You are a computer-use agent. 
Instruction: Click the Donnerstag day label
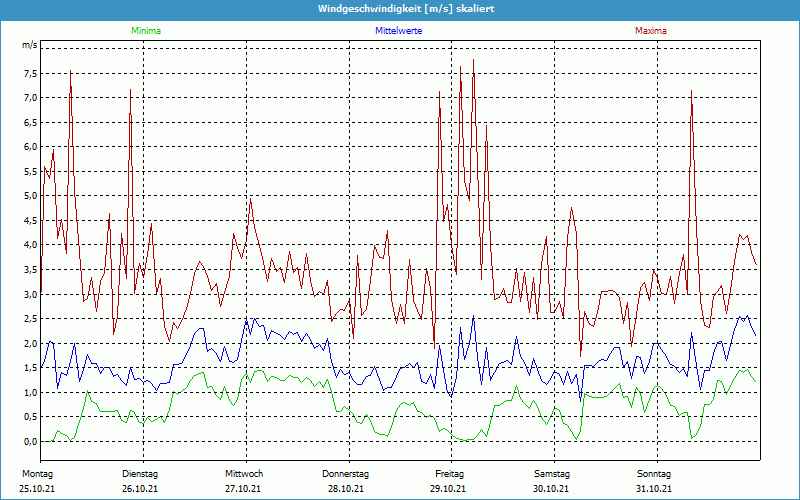pyautogui.click(x=345, y=474)
